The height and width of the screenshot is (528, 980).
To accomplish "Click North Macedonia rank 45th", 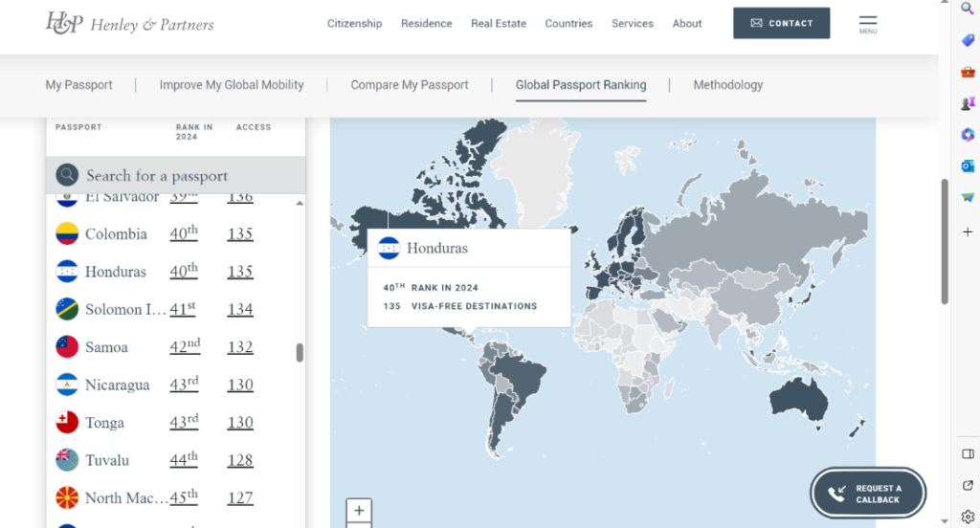I will pos(184,497).
